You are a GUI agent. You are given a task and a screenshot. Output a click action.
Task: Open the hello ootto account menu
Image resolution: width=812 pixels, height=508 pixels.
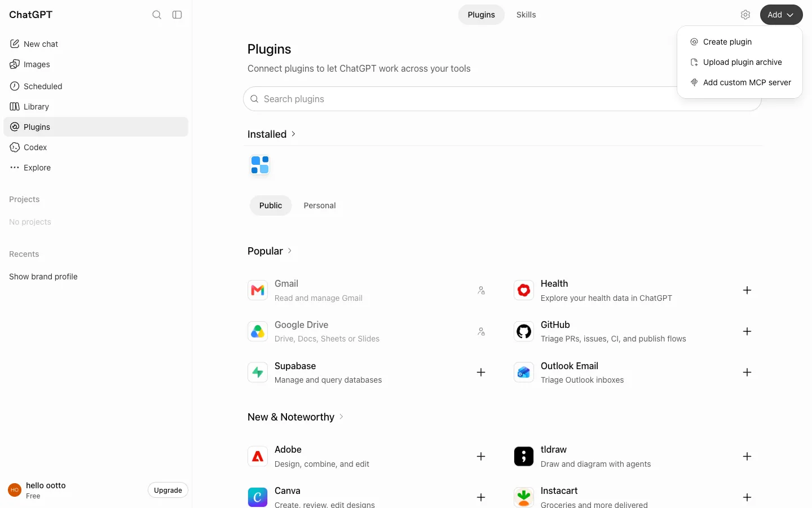click(x=73, y=490)
